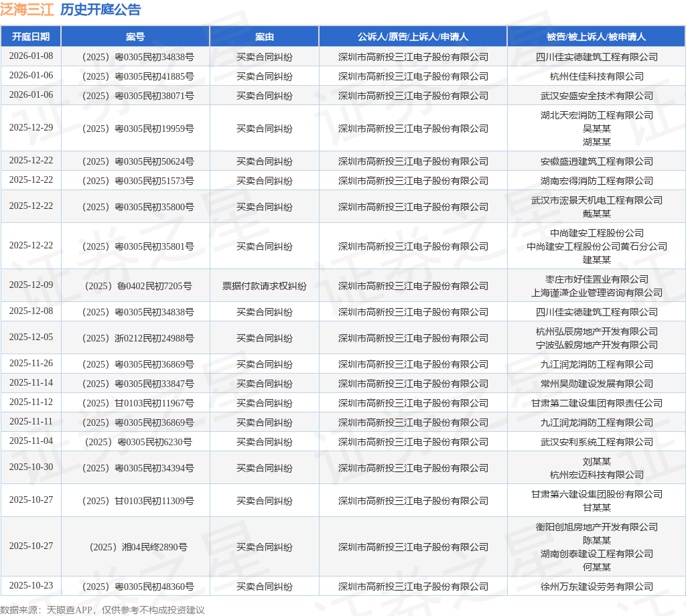Click the date 2025-10-23

pyautogui.click(x=31, y=585)
